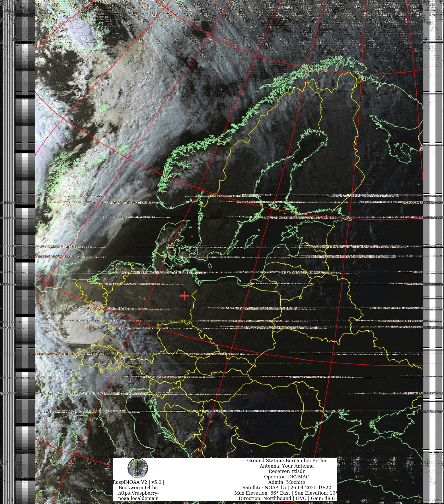This screenshot has width=444, height=504.
Task: Select the "Bookworm 64-bit" text
Action: (x=138, y=487)
